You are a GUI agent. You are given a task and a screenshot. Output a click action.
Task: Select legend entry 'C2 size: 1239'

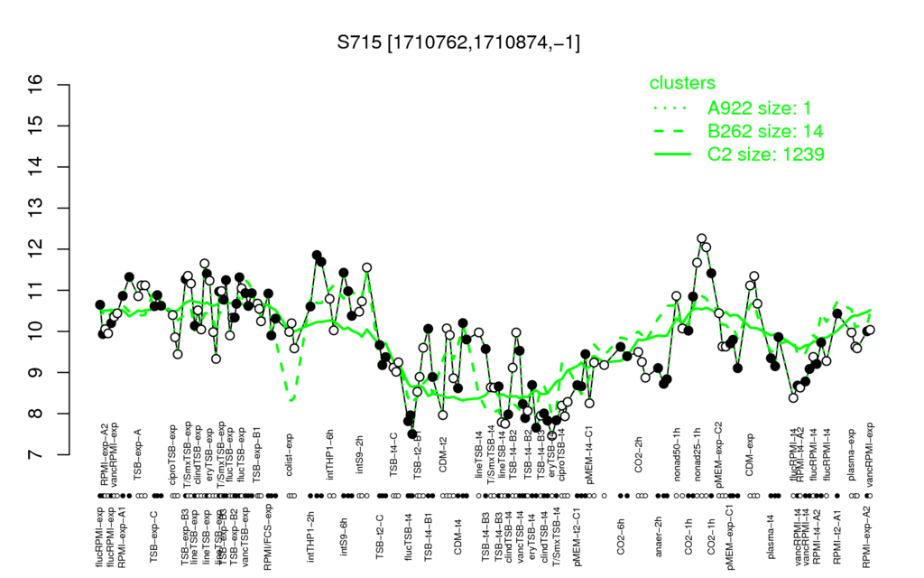click(766, 154)
